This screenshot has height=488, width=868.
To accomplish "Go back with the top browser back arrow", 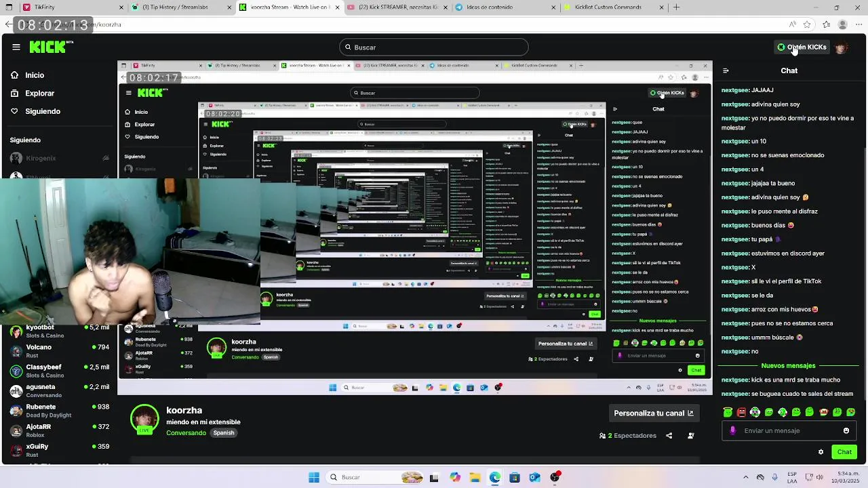I will 8,24.
